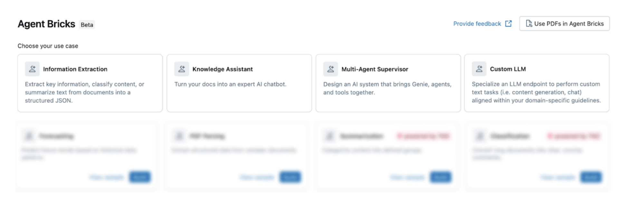Click the Custom LLM card icon
Image resolution: width=644 pixels, height=201 pixels.
pos(479,69)
